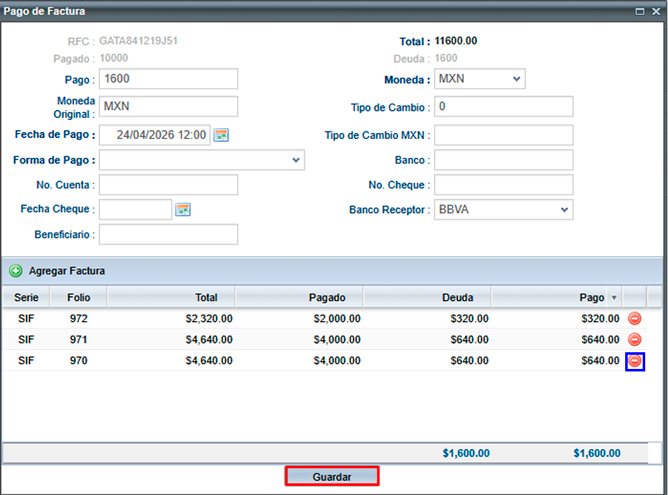The image size is (668, 495).
Task: Maximize the Pago de Factura window
Action: tap(640, 11)
